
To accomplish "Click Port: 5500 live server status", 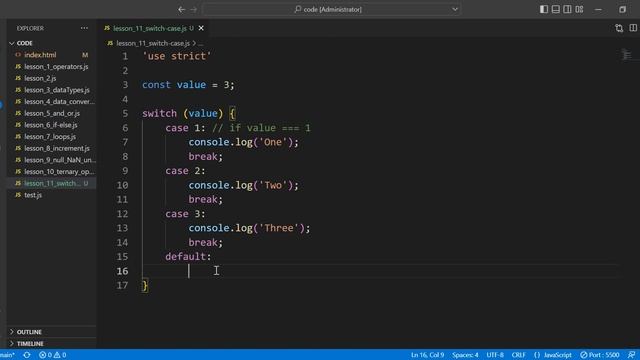I will point(600,355).
